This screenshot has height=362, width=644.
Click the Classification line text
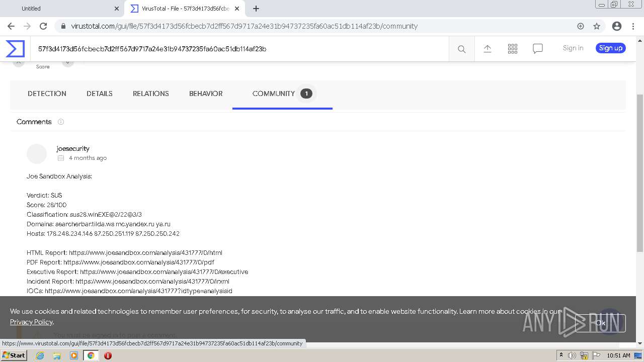click(84, 215)
